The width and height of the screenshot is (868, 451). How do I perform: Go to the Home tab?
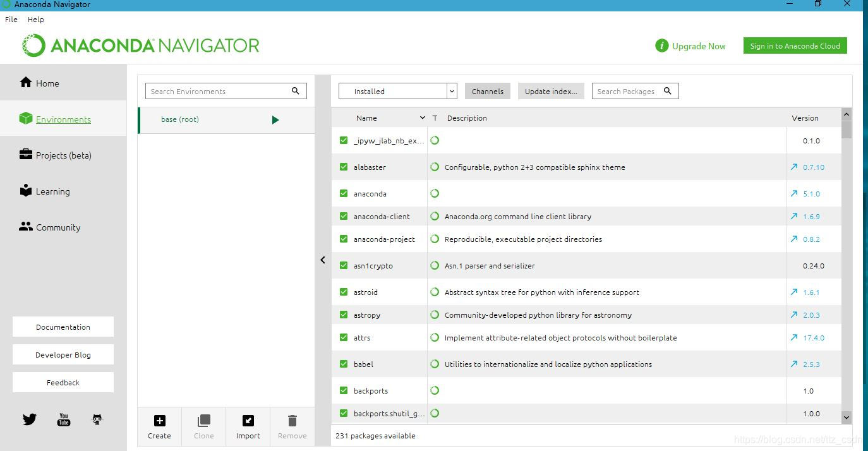(63, 83)
